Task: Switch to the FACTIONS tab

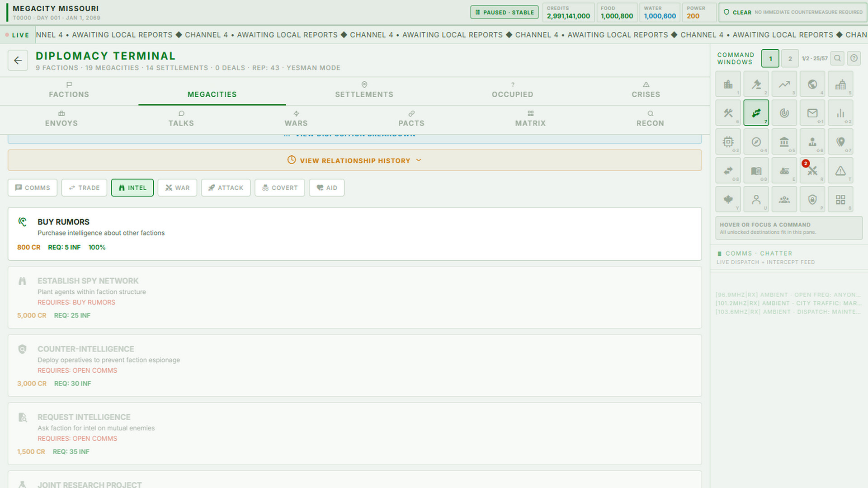Action: pos(69,90)
